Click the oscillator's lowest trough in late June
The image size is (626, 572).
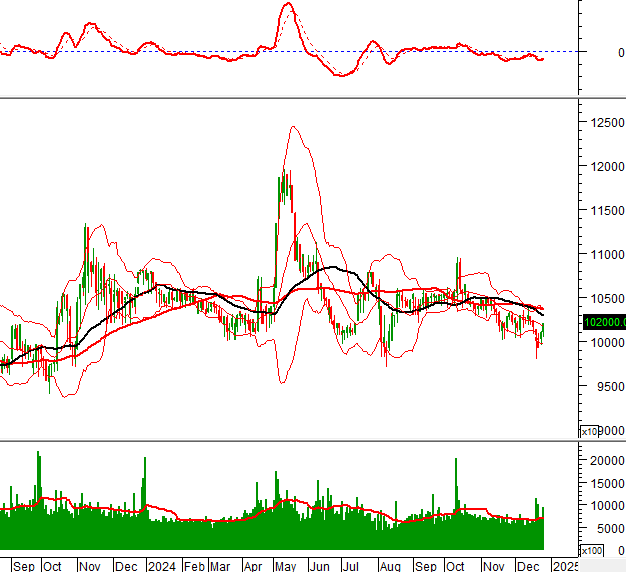pyautogui.click(x=343, y=76)
